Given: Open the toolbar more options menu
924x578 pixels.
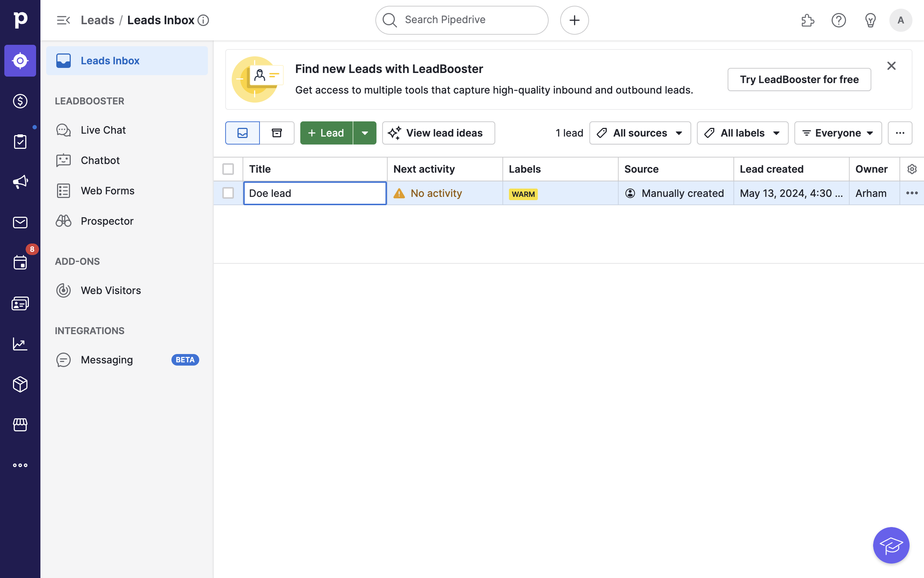Looking at the screenshot, I should point(900,133).
